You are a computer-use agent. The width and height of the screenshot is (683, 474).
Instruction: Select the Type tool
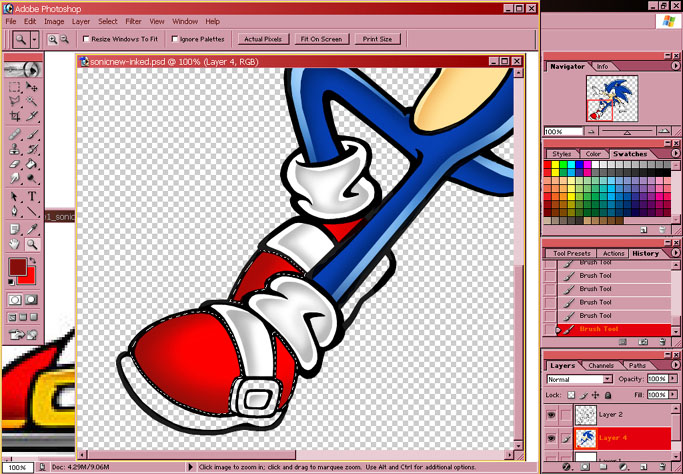pyautogui.click(x=31, y=196)
